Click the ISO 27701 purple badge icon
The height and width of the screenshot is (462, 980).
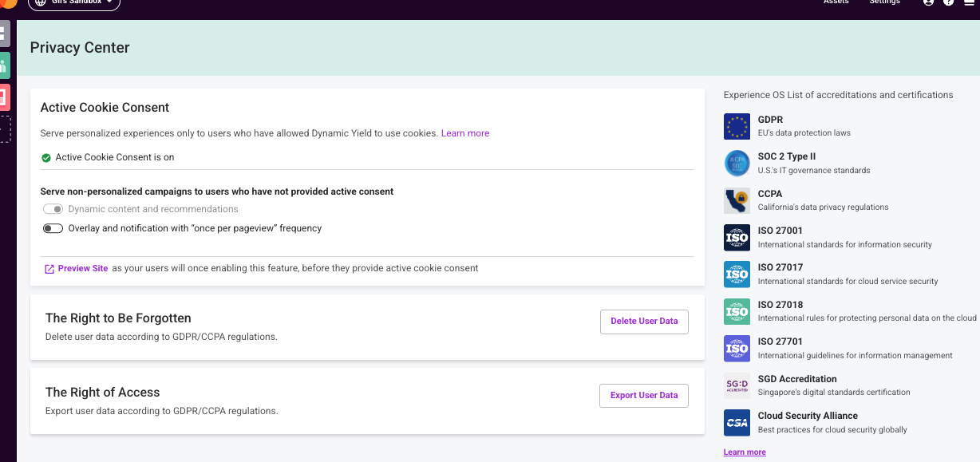click(x=737, y=349)
